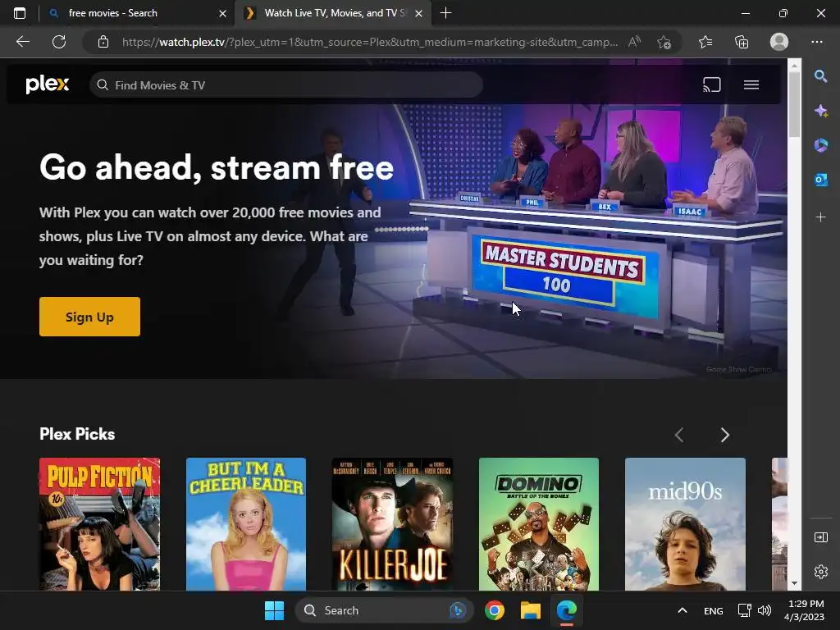Open the volume speaker tray icon
840x630 pixels.
pyautogui.click(x=765, y=610)
